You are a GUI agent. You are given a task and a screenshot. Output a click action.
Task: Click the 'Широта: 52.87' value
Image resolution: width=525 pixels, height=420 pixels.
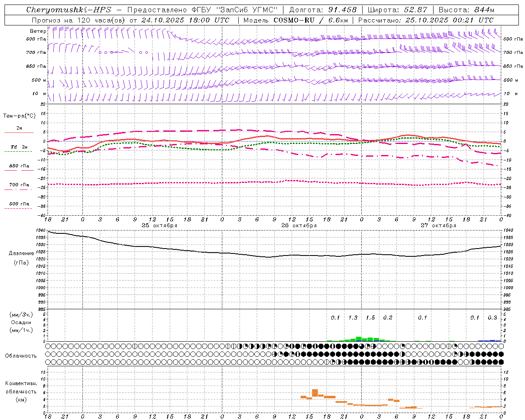[397, 10]
